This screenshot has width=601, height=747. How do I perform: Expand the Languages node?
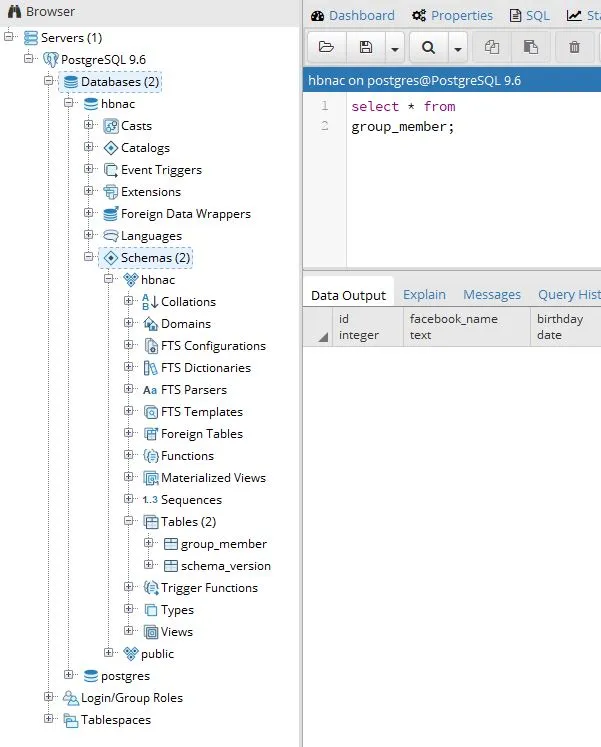pyautogui.click(x=89, y=234)
